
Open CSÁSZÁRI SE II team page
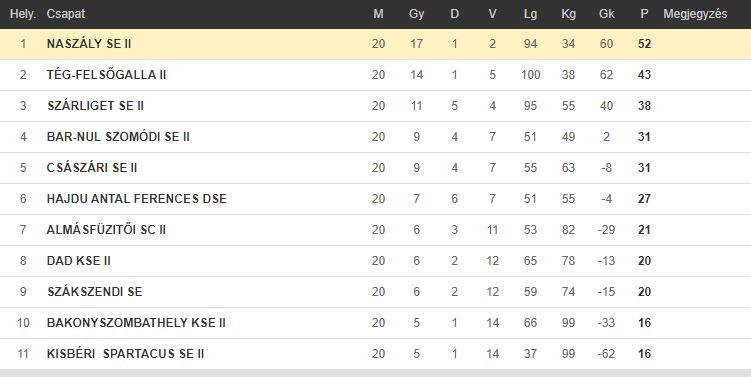[92, 168]
